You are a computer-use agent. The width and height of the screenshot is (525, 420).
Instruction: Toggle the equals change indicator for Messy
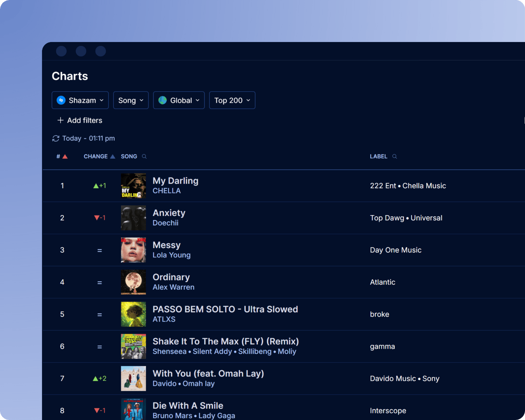click(100, 250)
